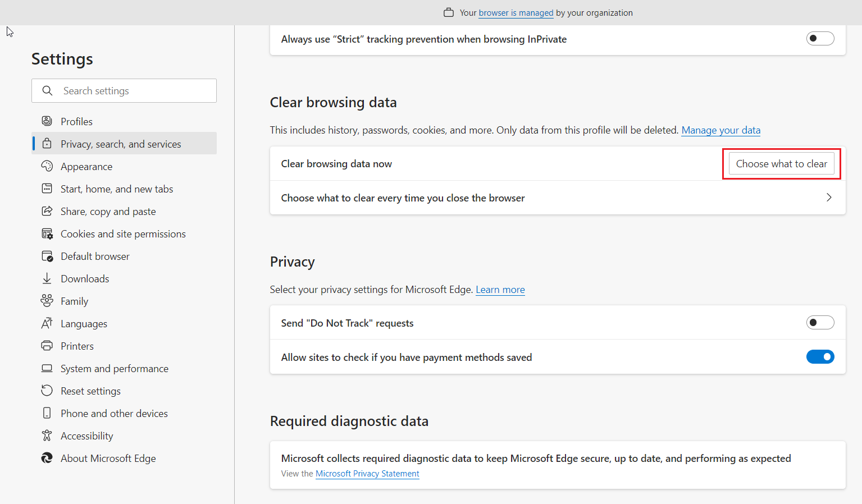Open the Manage your data link
Viewport: 862px width, 504px height.
click(720, 130)
